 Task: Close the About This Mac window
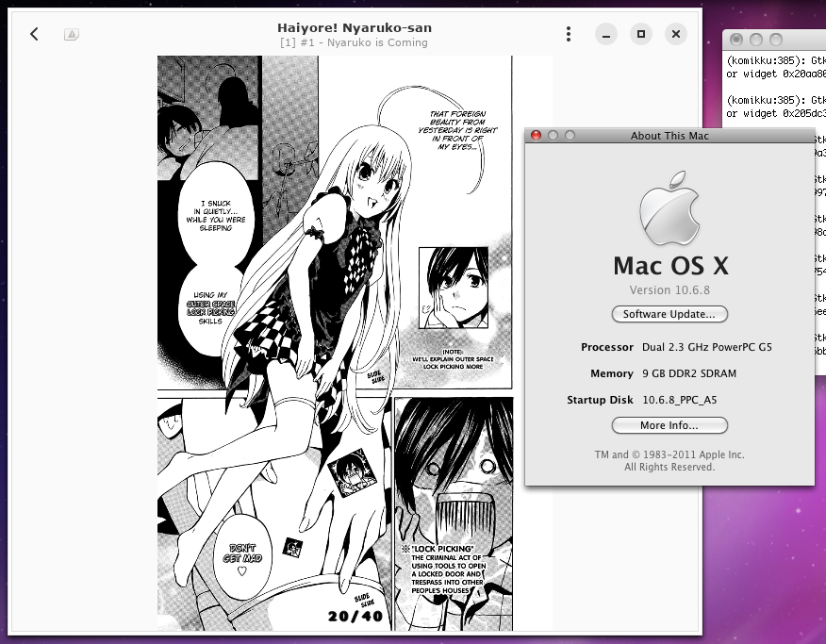click(535, 135)
